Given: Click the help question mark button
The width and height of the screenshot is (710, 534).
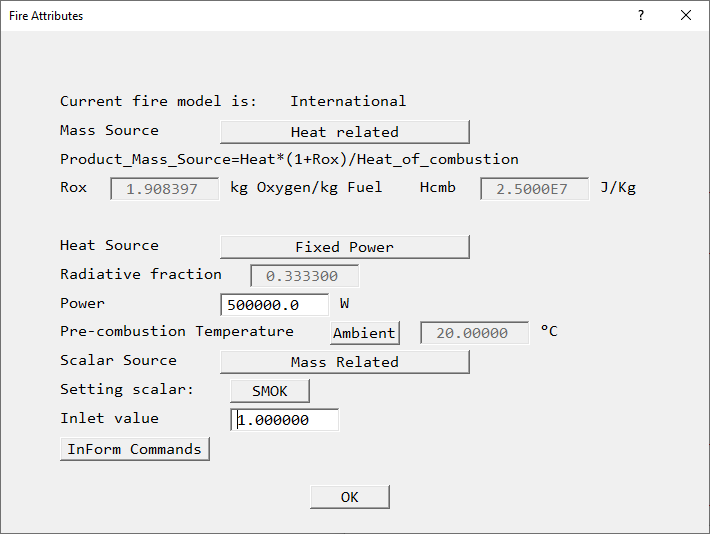Looking at the screenshot, I should point(641,16).
